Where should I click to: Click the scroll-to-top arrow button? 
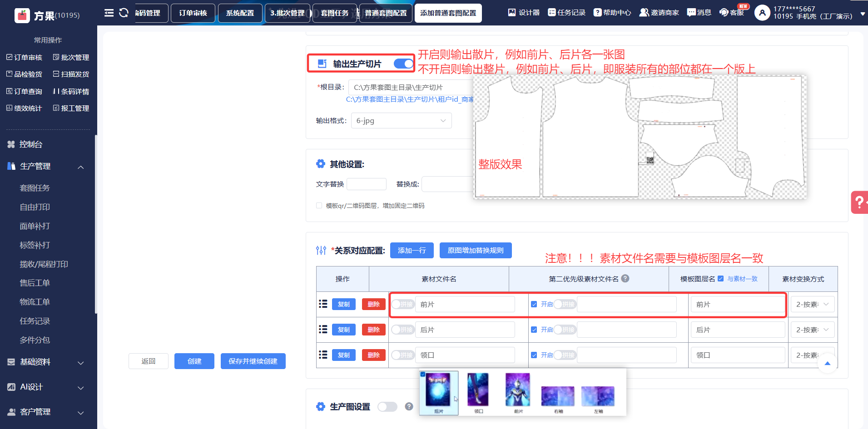pos(828,363)
